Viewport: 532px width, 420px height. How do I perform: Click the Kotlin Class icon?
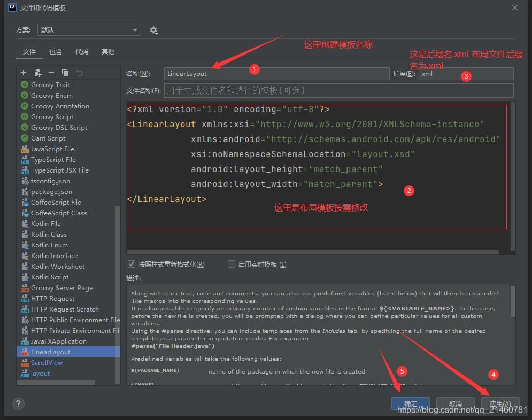tap(25, 234)
